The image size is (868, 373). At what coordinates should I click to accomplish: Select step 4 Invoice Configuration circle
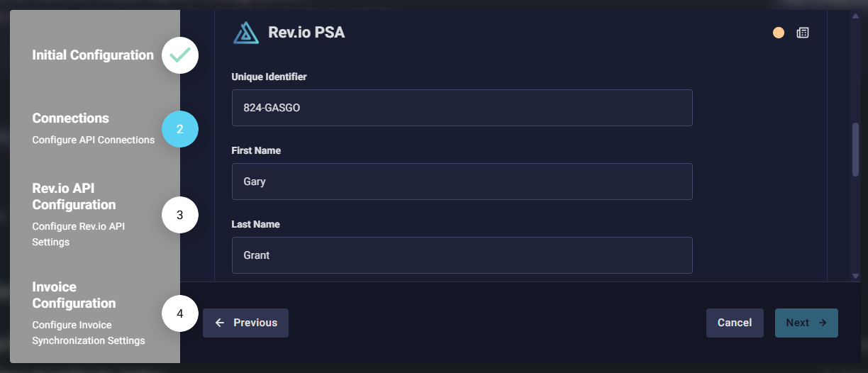[179, 313]
